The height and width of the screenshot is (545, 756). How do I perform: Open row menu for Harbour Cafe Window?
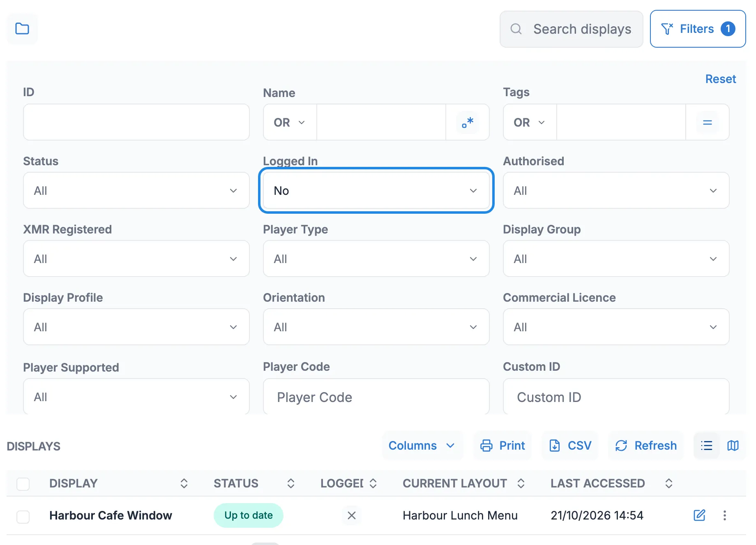pos(725,515)
